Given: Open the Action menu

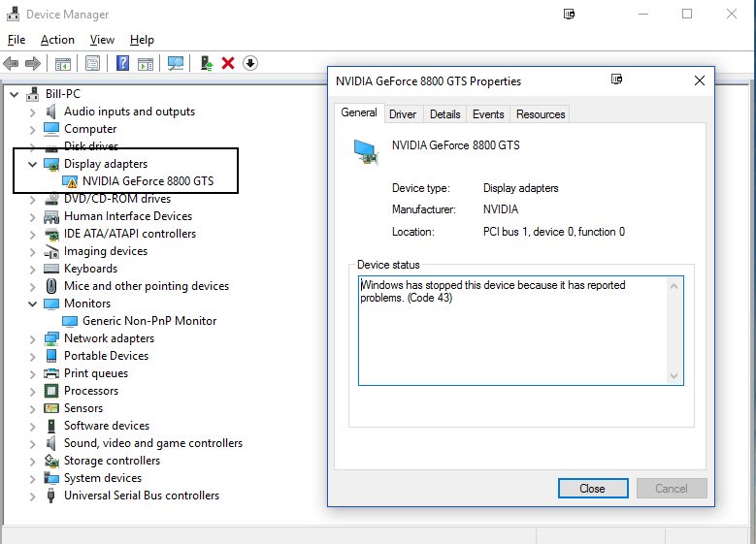Looking at the screenshot, I should pyautogui.click(x=57, y=40).
